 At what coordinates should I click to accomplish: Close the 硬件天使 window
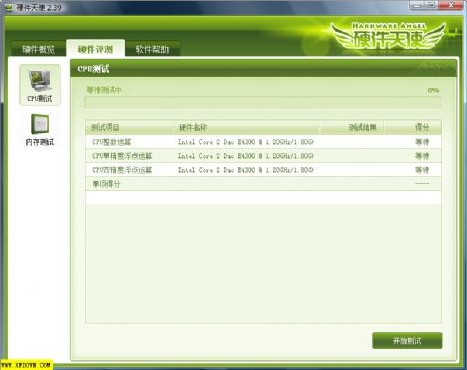tap(451, 5)
